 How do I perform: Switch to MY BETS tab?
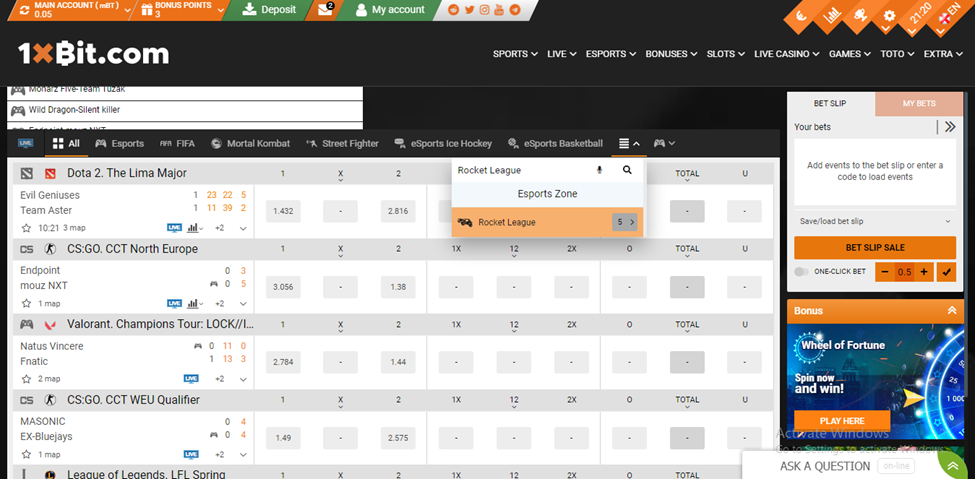(x=919, y=104)
